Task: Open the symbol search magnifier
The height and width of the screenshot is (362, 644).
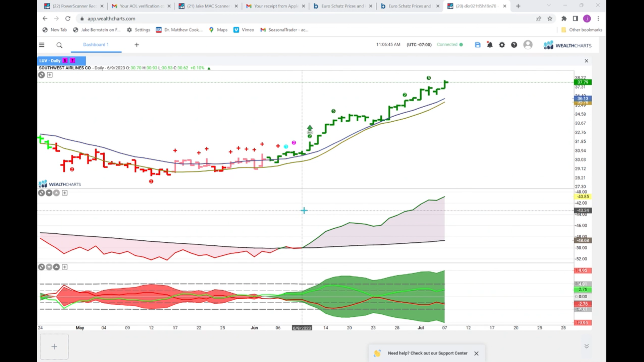Action: pos(59,45)
